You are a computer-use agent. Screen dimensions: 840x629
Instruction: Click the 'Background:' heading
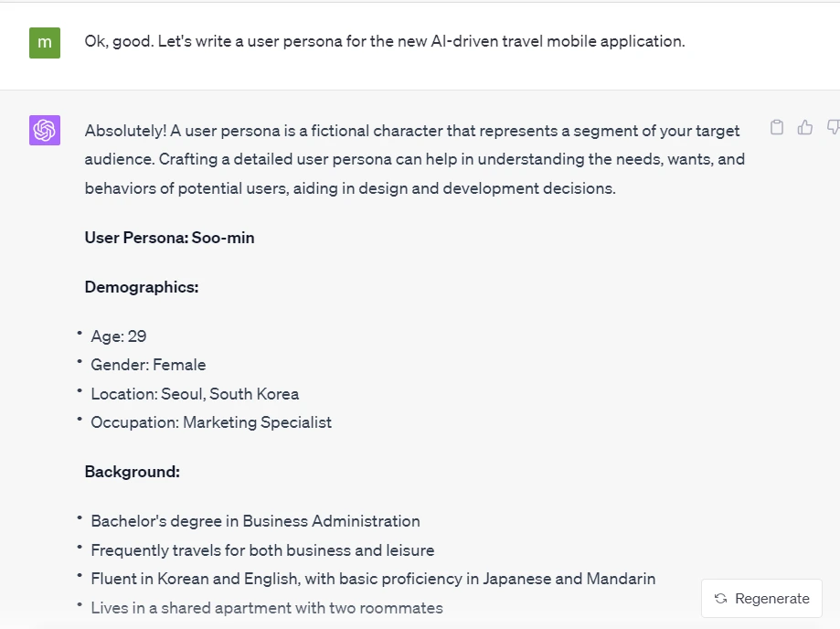point(133,472)
